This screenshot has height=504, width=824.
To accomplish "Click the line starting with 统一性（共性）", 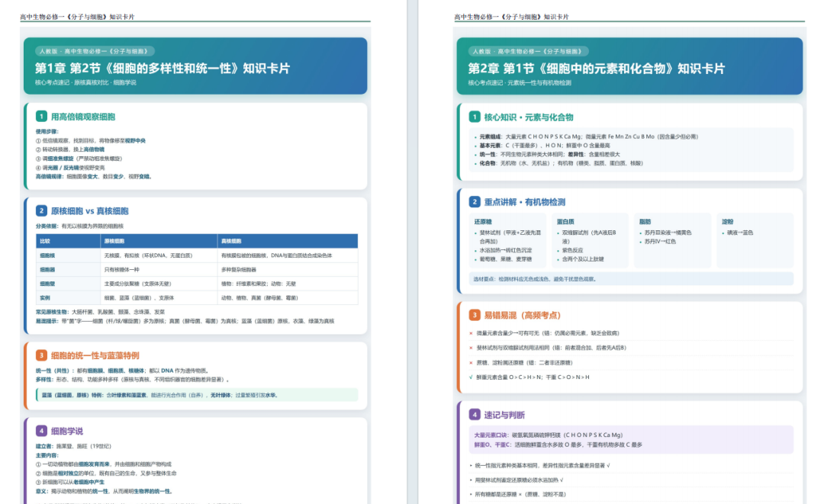I will [122, 371].
